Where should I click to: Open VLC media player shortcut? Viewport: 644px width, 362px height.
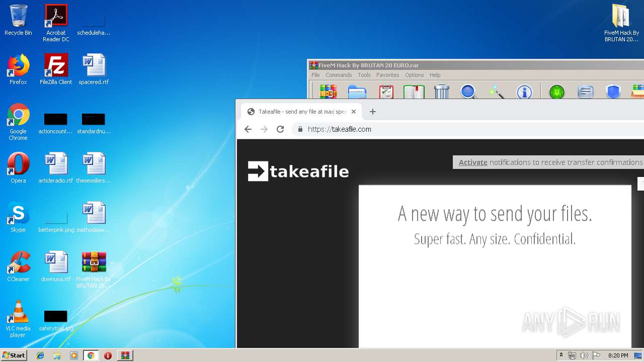(x=18, y=319)
